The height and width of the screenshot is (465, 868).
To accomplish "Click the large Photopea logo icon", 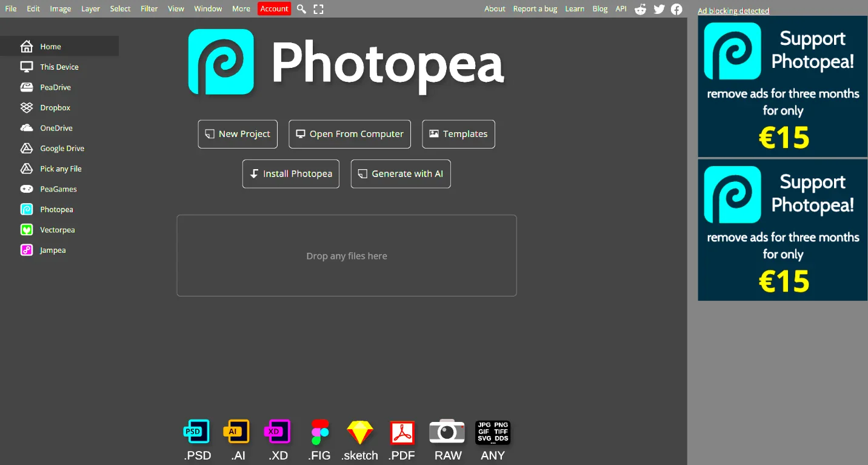I will point(221,62).
